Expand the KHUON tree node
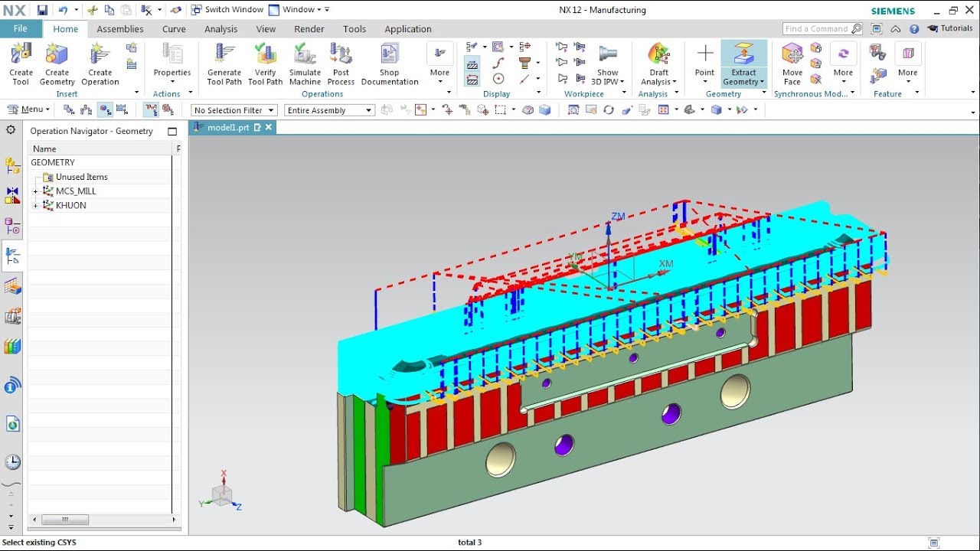 point(35,206)
